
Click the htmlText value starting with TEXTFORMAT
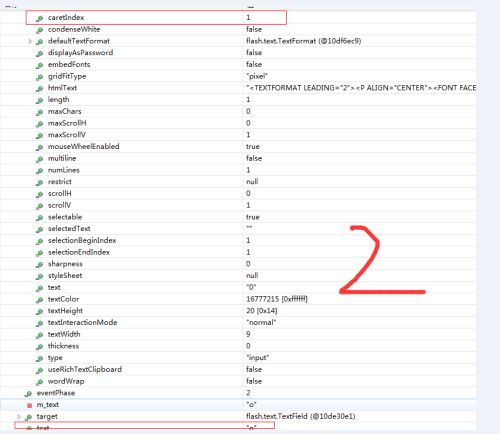coord(361,88)
